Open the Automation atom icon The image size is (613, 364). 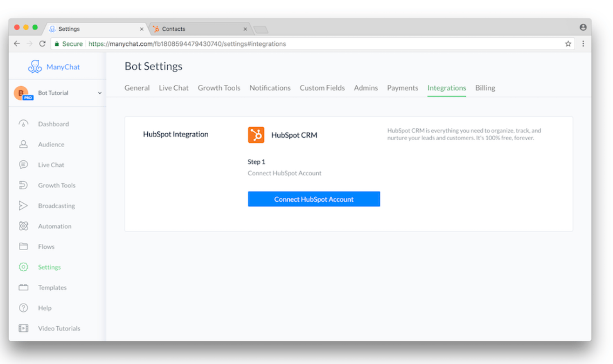[x=23, y=226]
